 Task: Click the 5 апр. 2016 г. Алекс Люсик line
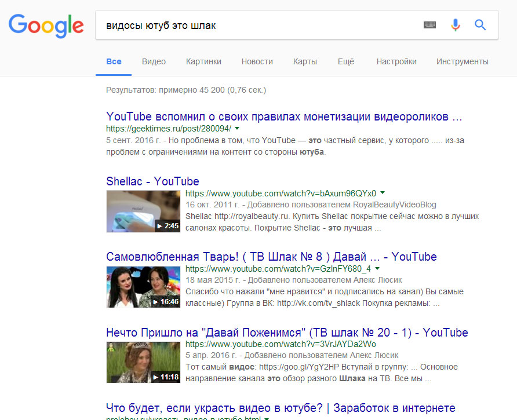click(292, 355)
